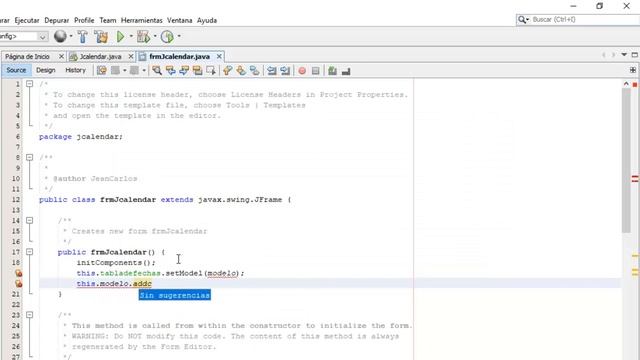640x360 pixels.
Task: Collapse the comment fold at line 14
Action: click(x=29, y=220)
